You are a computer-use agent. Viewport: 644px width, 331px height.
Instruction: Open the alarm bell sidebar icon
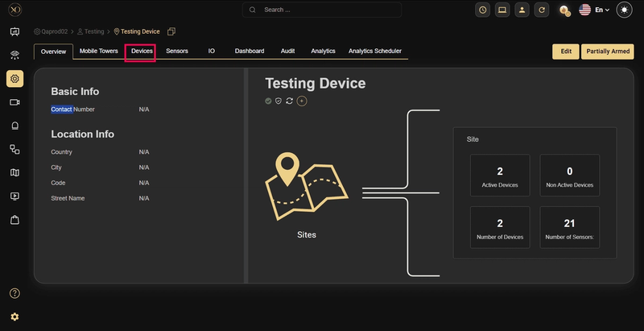coord(14,126)
